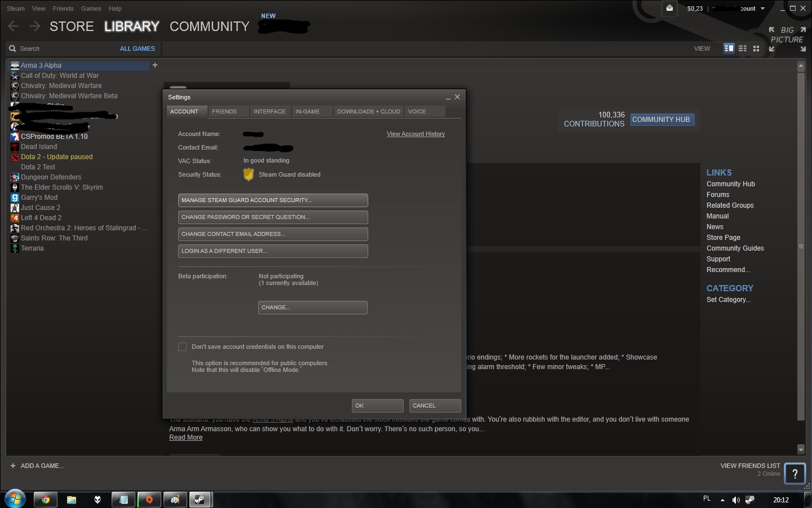Screen dimensions: 812x508
Task: Click Login as a Different User button
Action: click(273, 251)
